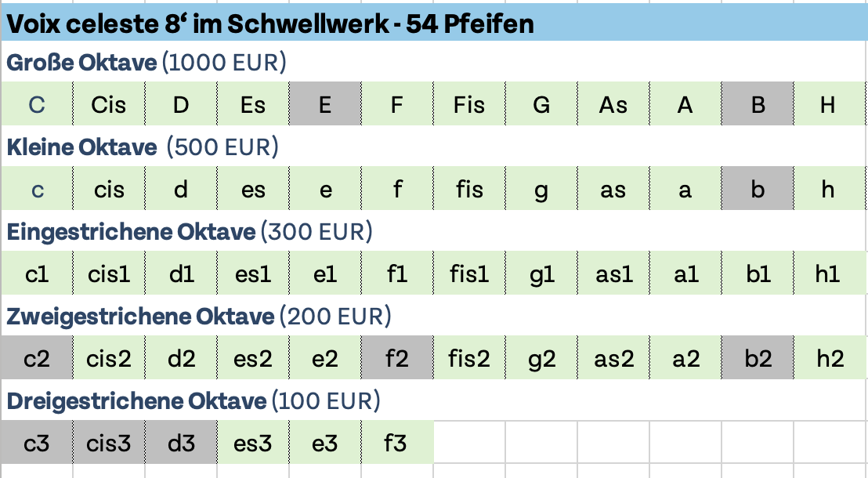Click the uppercase H cell in Große Oktave
Screen dimensions: 868x478
pos(828,105)
